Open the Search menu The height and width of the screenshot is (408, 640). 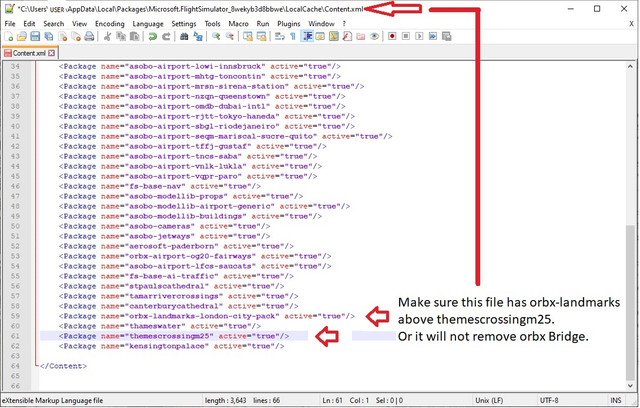(x=53, y=24)
